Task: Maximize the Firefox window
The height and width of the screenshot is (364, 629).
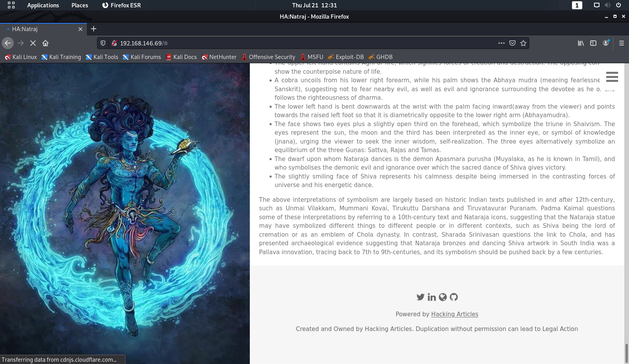Action: click(x=615, y=16)
